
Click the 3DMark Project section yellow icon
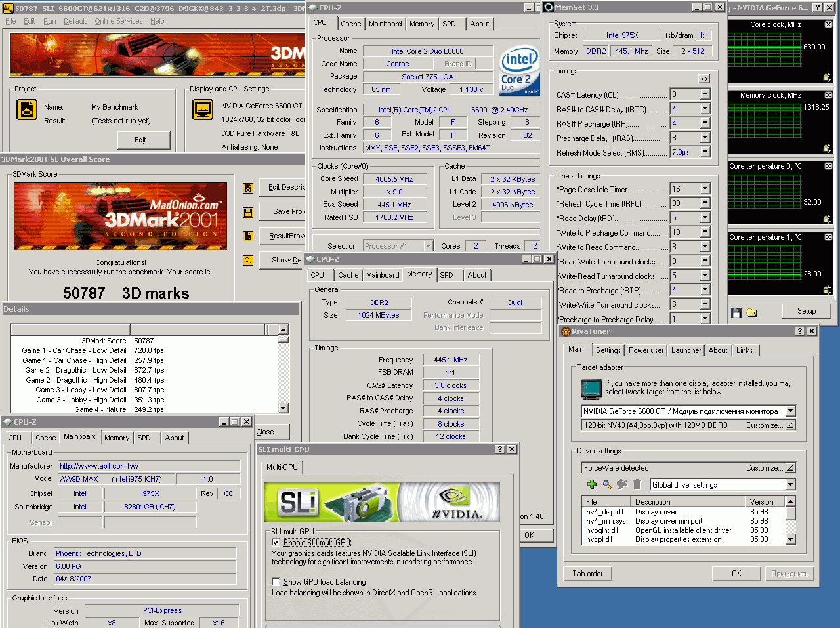click(x=27, y=110)
